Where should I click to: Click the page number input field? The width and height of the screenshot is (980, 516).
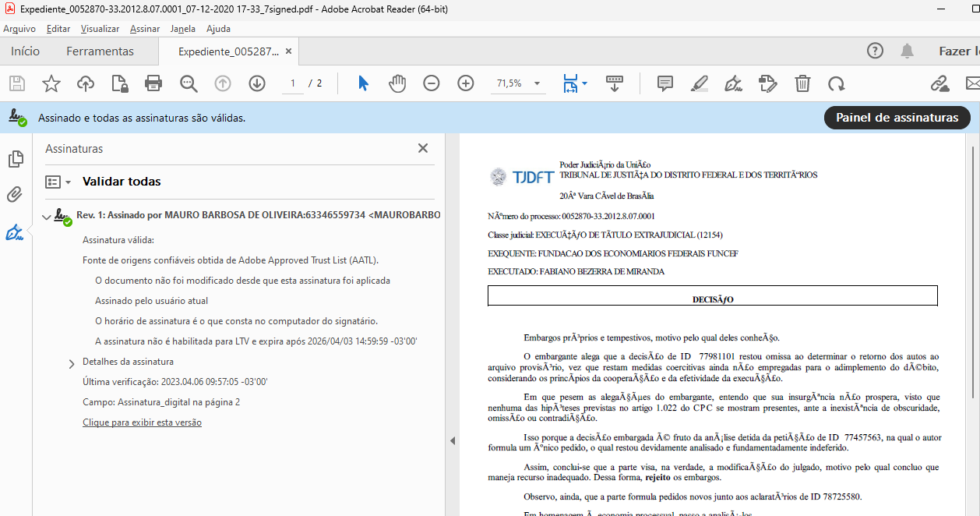point(293,83)
